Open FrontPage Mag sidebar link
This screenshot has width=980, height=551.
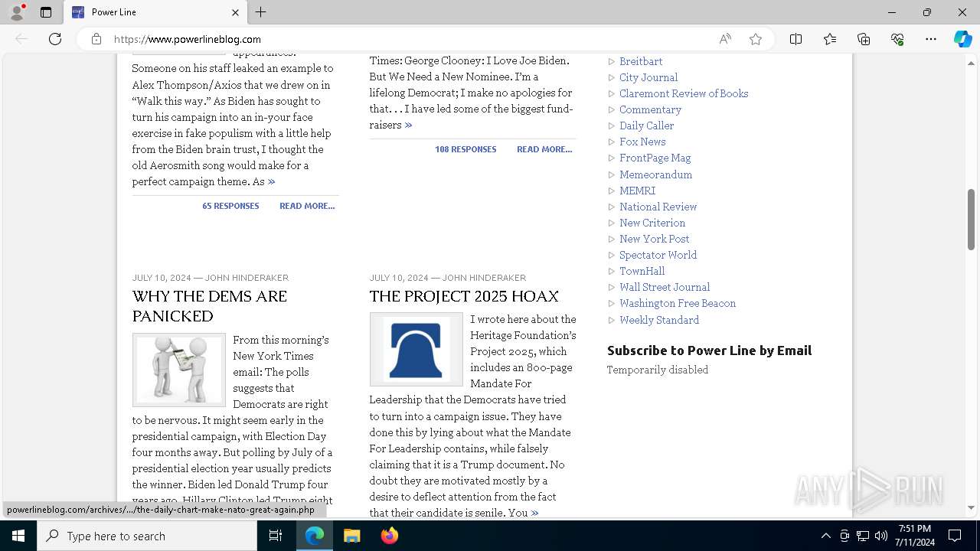(655, 158)
